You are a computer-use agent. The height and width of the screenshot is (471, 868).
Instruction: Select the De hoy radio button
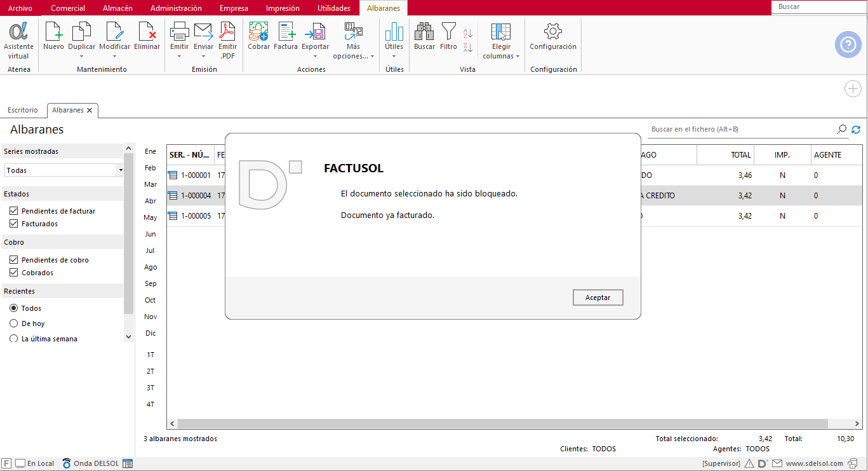point(14,324)
